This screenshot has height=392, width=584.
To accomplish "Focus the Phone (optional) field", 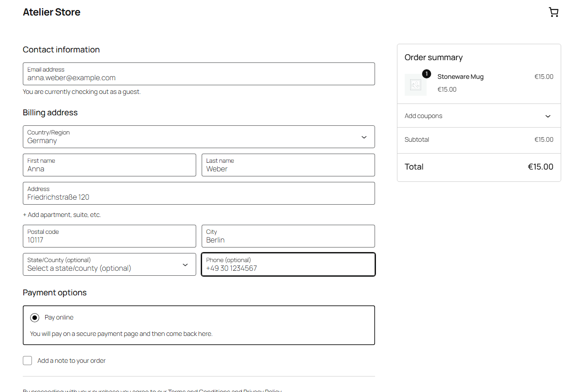I will (x=288, y=264).
